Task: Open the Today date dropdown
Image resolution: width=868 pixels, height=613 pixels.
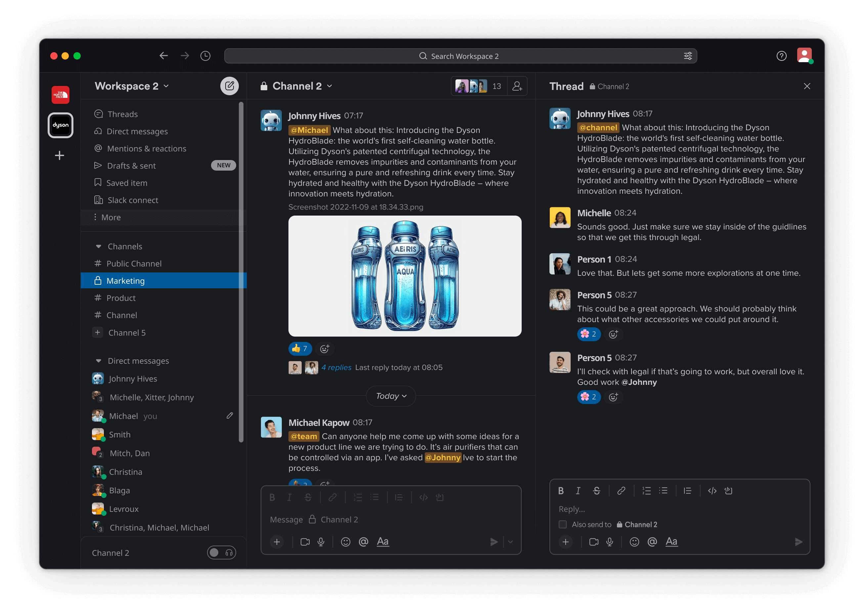Action: tap(391, 396)
